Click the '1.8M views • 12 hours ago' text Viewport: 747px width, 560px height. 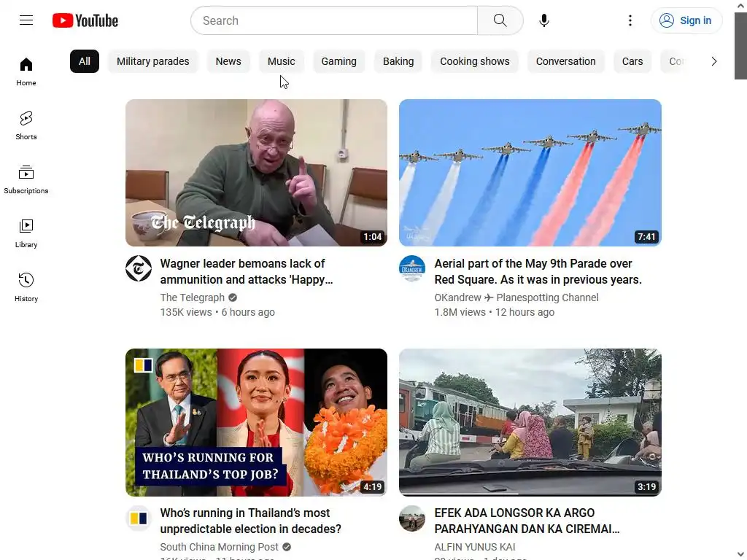click(494, 312)
